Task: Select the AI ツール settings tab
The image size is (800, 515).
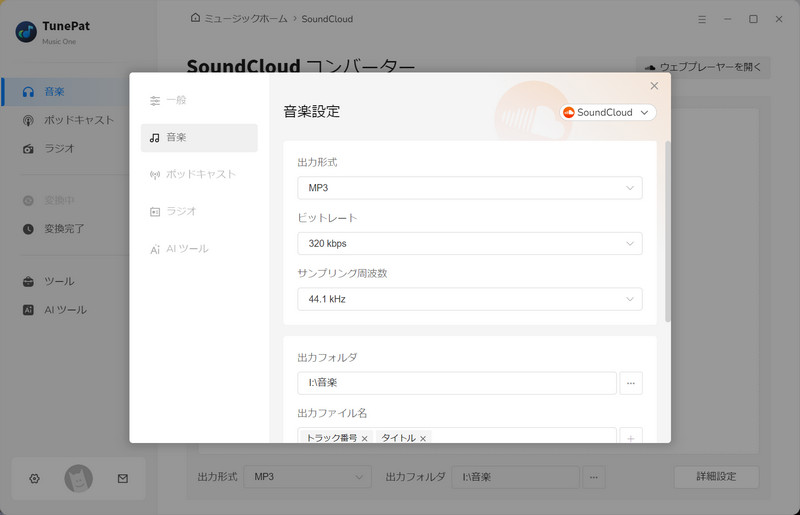Action: click(x=199, y=249)
